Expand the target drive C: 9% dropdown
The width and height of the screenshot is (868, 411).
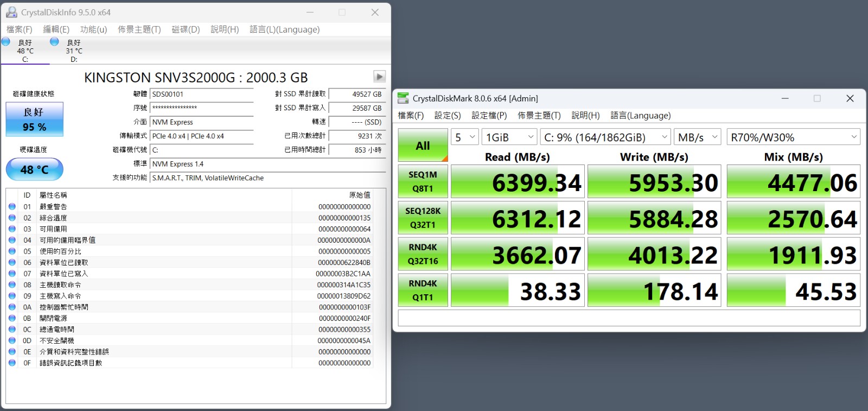(x=605, y=137)
